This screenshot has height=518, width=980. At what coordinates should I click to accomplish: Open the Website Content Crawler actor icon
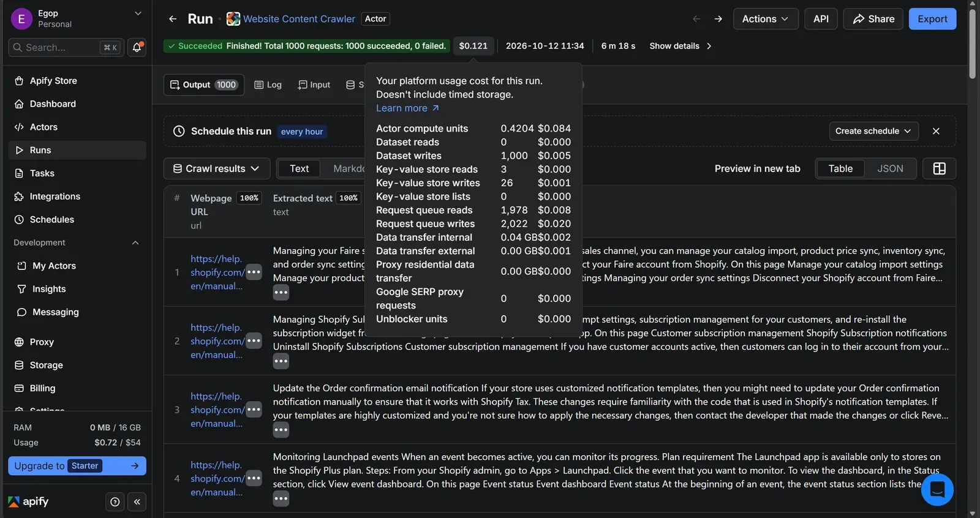click(x=233, y=19)
